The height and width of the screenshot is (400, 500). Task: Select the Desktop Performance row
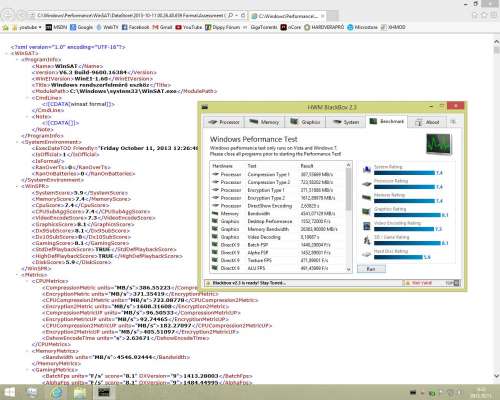point(278,221)
